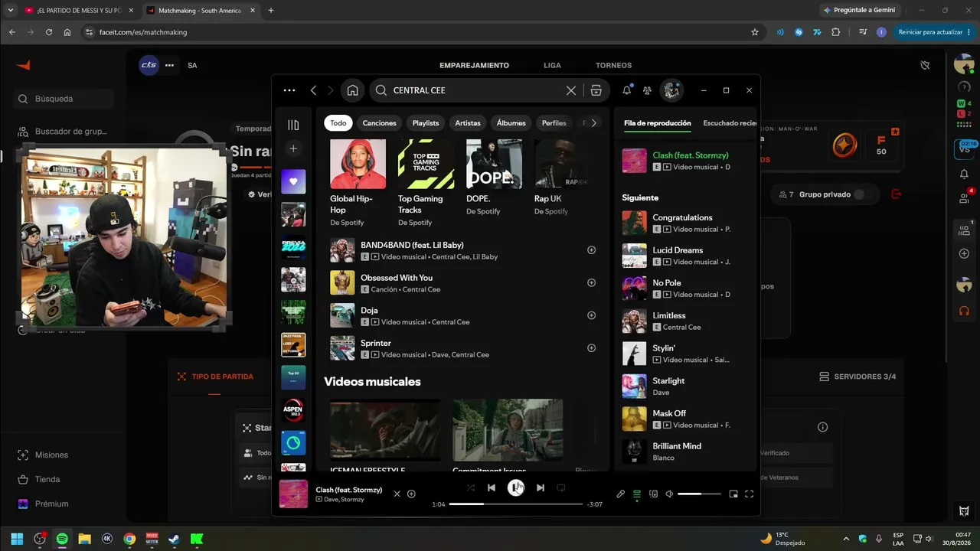
Task: Toggle the play queue panel
Action: click(x=637, y=494)
